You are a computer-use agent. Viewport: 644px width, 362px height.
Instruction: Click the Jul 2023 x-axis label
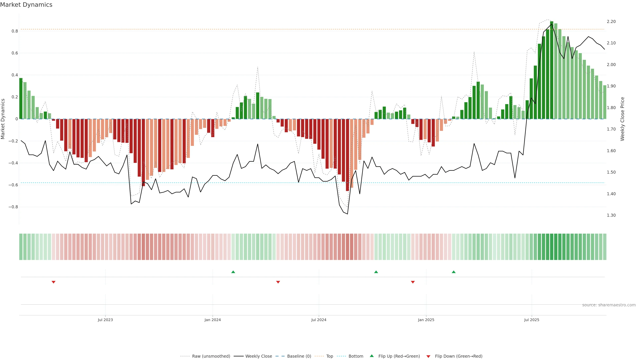coord(105,320)
